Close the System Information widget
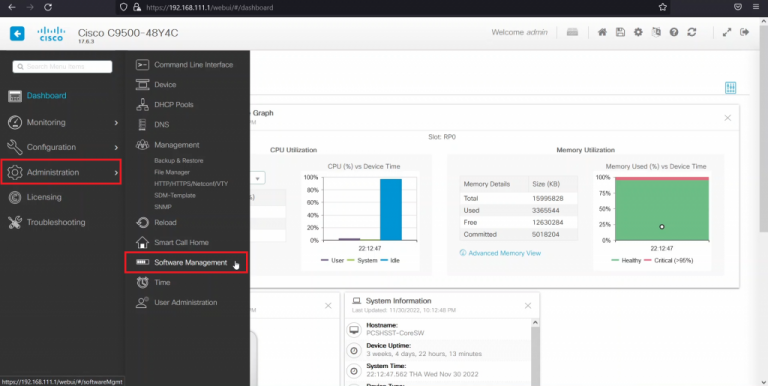Image resolution: width=768 pixels, height=386 pixels. tap(528, 306)
